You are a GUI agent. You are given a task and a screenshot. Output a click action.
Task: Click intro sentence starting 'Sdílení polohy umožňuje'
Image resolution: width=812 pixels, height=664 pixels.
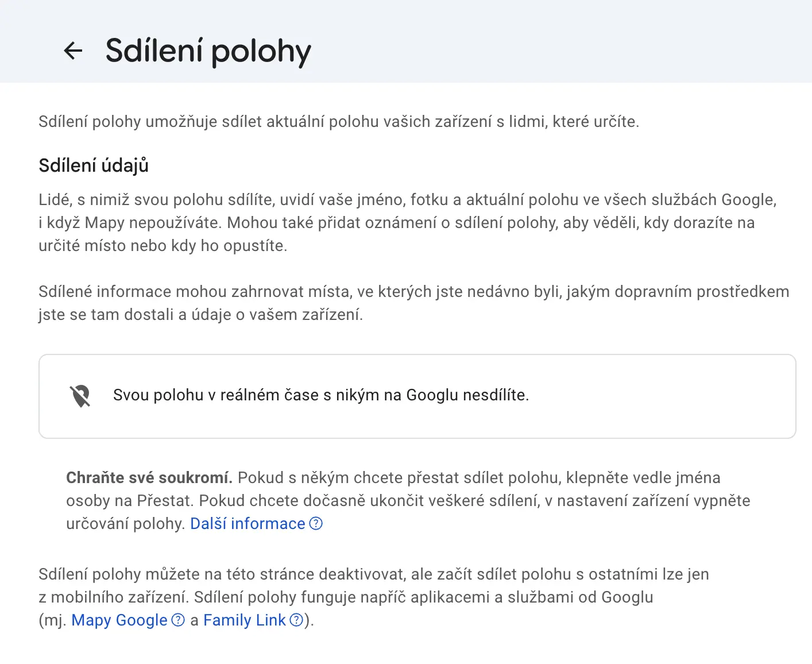(338, 122)
